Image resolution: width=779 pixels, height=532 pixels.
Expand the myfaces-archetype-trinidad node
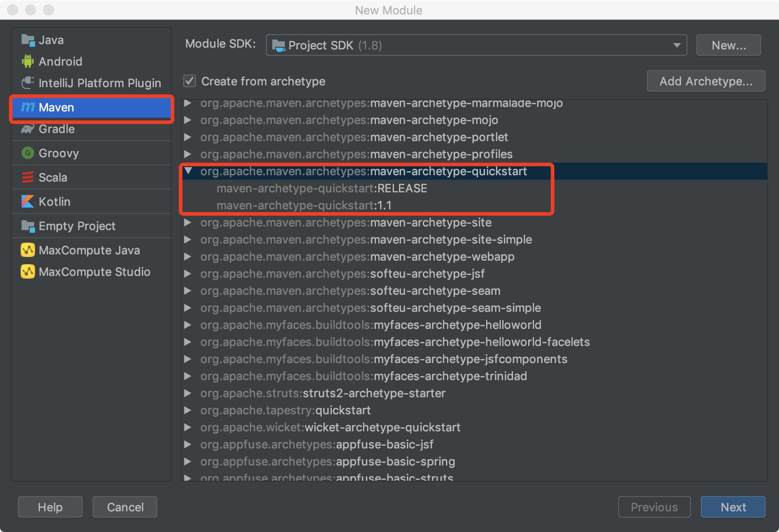(188, 376)
